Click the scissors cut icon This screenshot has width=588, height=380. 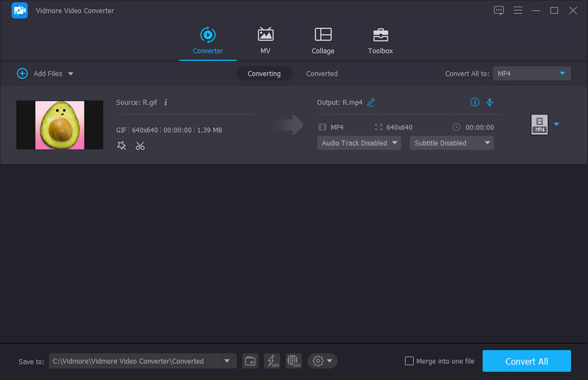point(140,146)
